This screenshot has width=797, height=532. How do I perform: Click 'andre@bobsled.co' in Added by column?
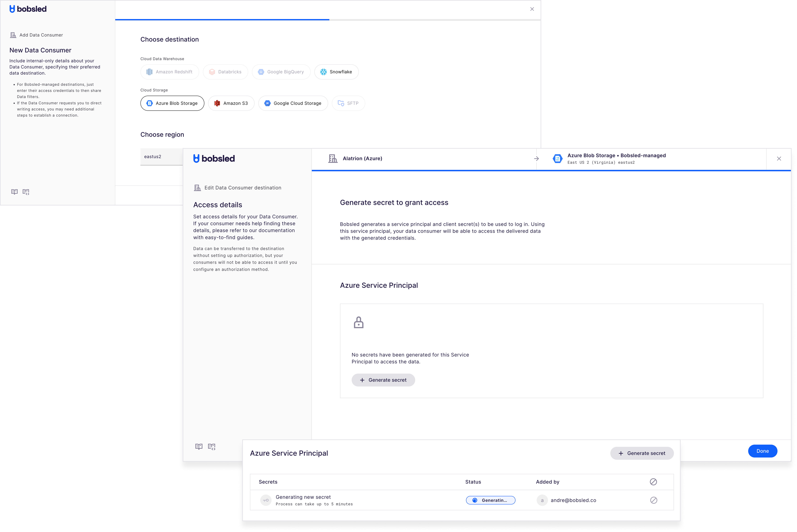[573, 500]
